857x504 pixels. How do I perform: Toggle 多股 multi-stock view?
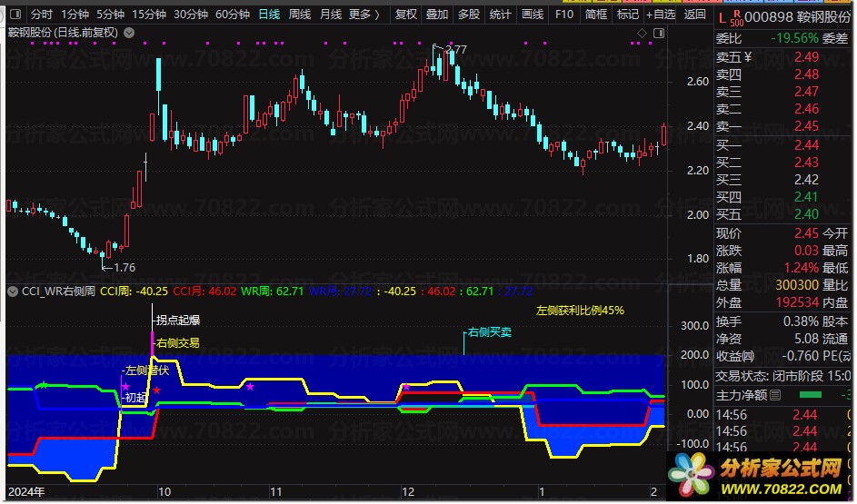click(468, 15)
